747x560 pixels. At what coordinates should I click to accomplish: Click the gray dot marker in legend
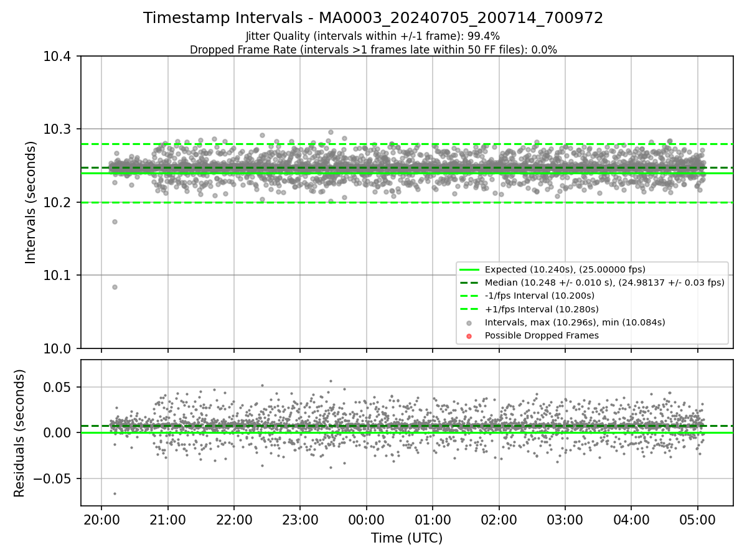click(x=469, y=322)
